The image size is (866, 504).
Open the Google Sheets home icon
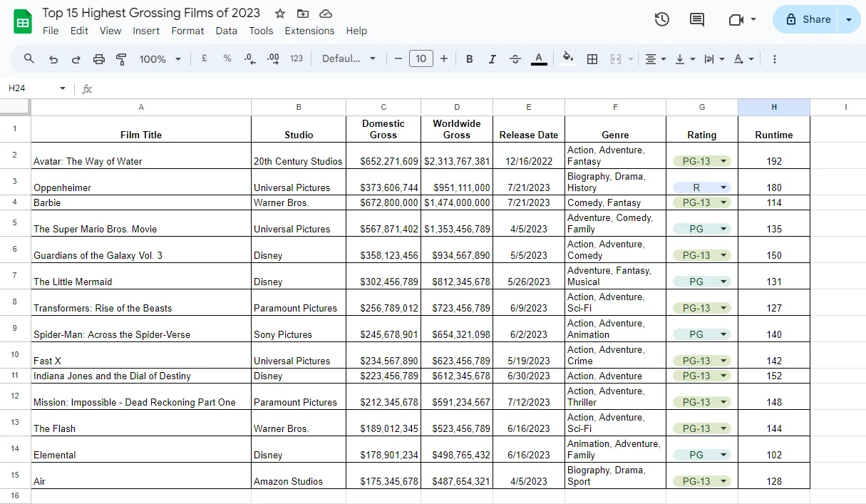tap(23, 21)
